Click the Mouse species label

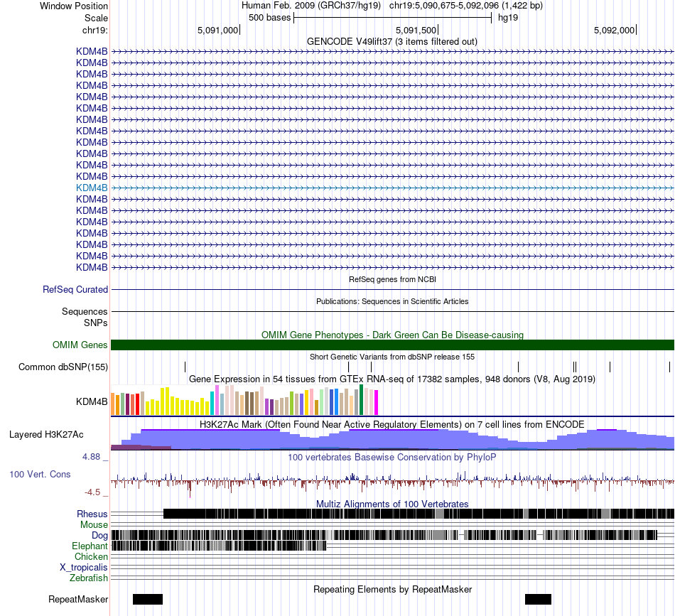tap(94, 525)
